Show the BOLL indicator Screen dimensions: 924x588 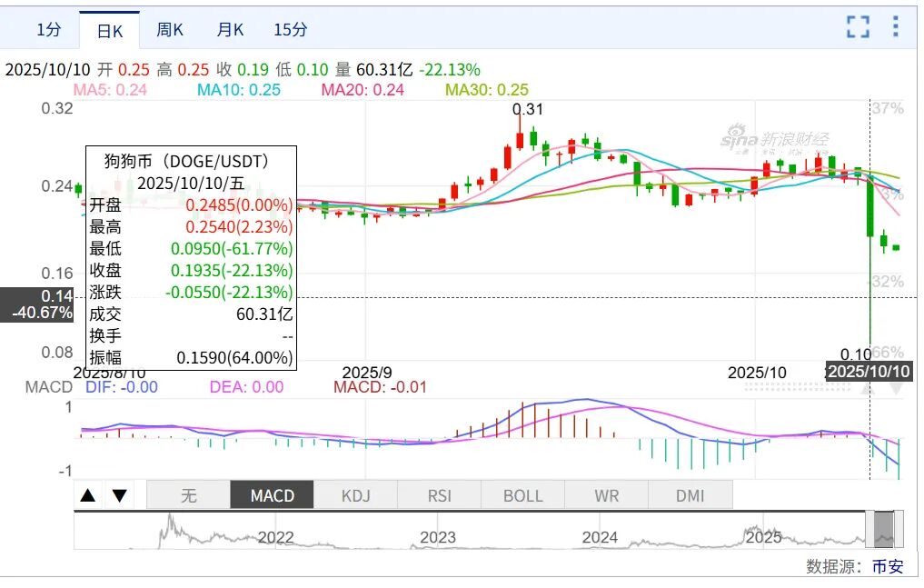522,495
